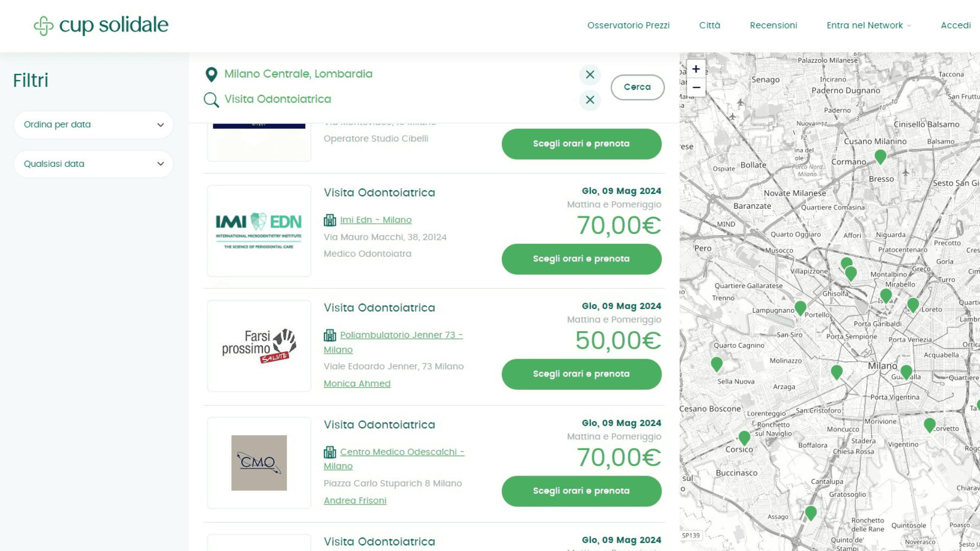Click the magnifying glass search icon

pyautogui.click(x=211, y=100)
